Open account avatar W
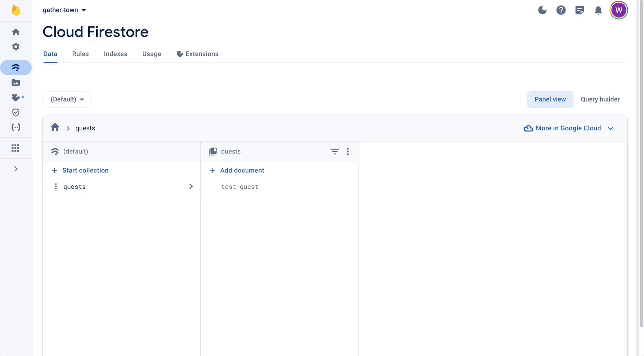 click(619, 10)
